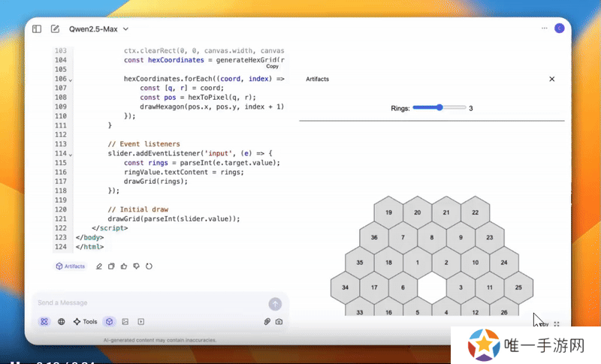Click hexagon number 35
Viewport: 601px width, 364px height.
coord(360,263)
